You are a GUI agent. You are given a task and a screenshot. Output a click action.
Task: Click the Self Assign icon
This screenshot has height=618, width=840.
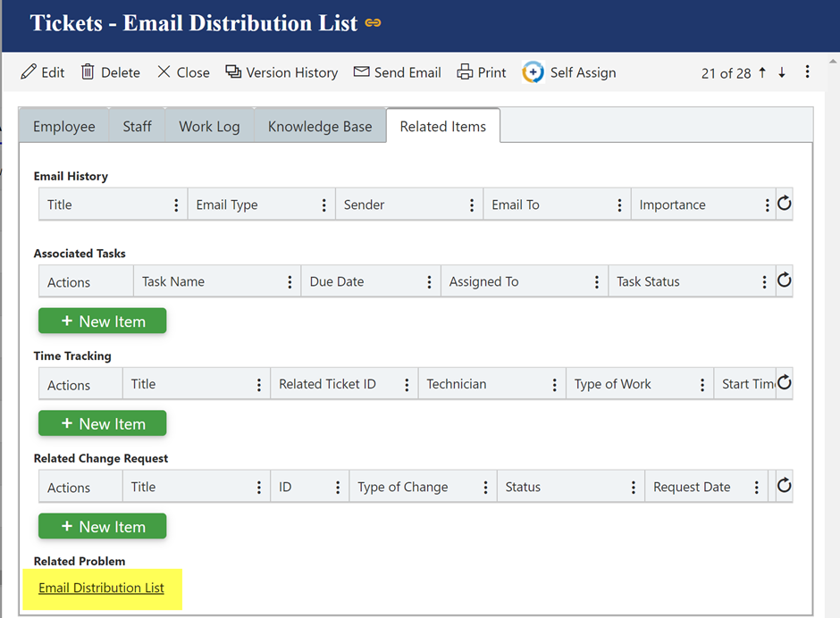click(533, 72)
